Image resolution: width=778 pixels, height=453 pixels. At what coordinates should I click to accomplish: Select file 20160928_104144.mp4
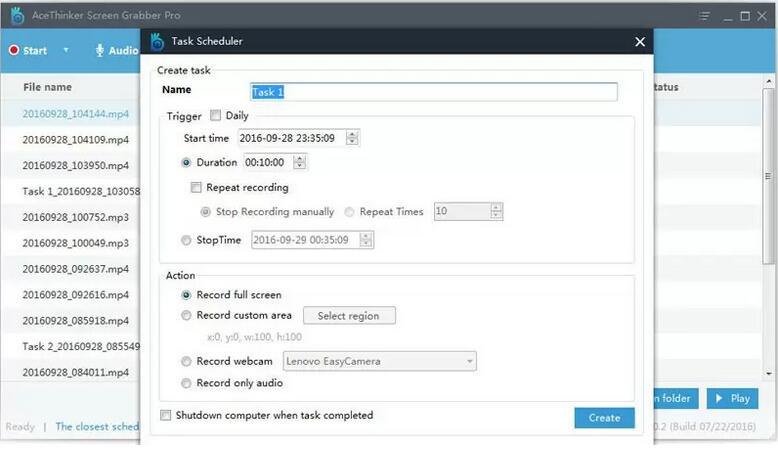tap(75, 114)
